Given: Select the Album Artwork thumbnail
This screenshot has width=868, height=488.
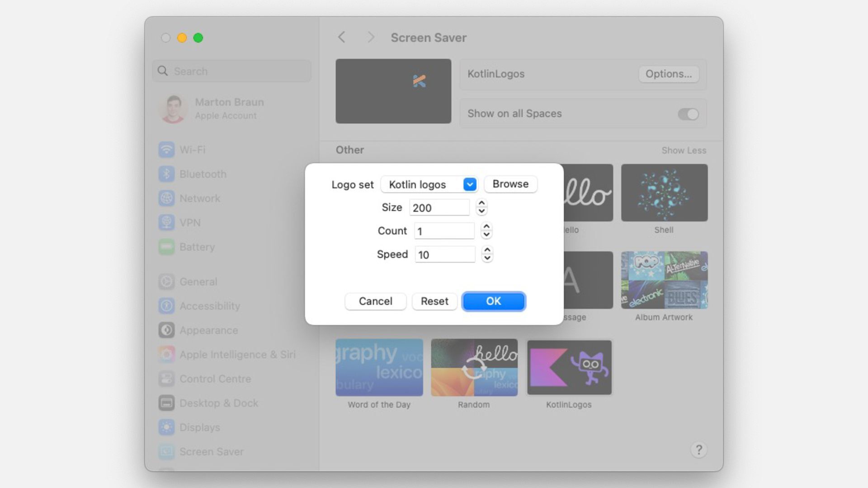Looking at the screenshot, I should click(x=664, y=280).
